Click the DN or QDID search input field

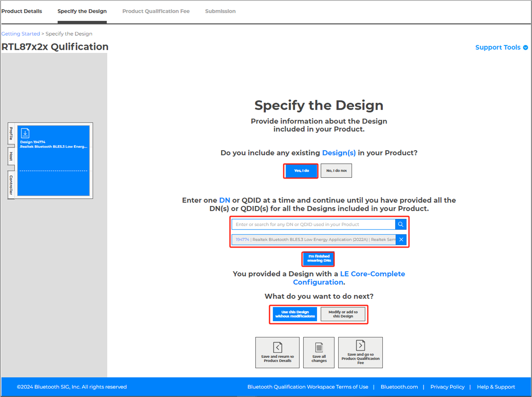pos(314,224)
